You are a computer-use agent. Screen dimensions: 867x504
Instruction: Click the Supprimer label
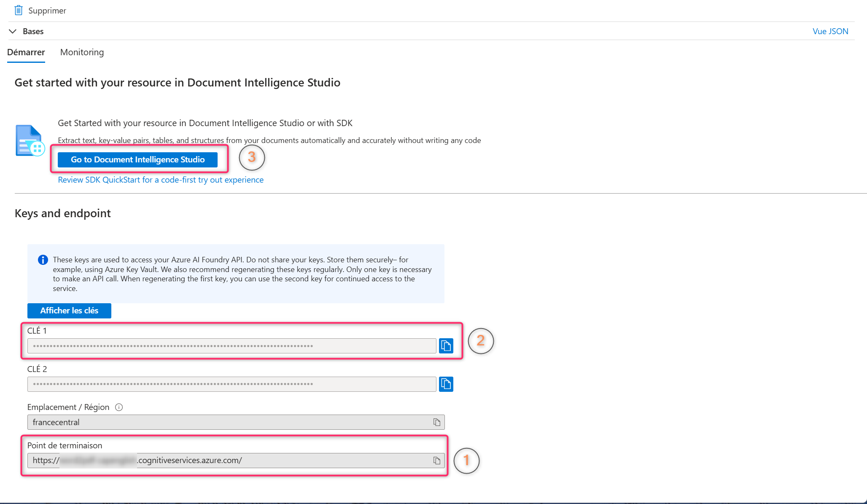(47, 11)
